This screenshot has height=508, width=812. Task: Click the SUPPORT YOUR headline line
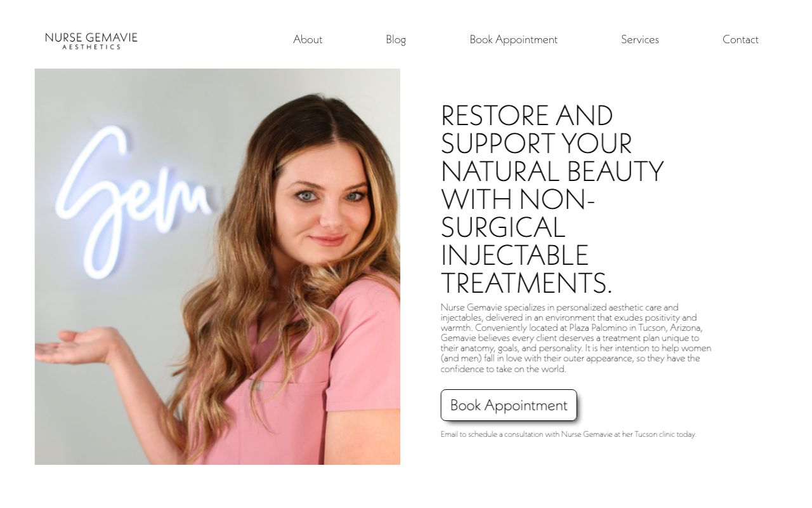pos(537,144)
